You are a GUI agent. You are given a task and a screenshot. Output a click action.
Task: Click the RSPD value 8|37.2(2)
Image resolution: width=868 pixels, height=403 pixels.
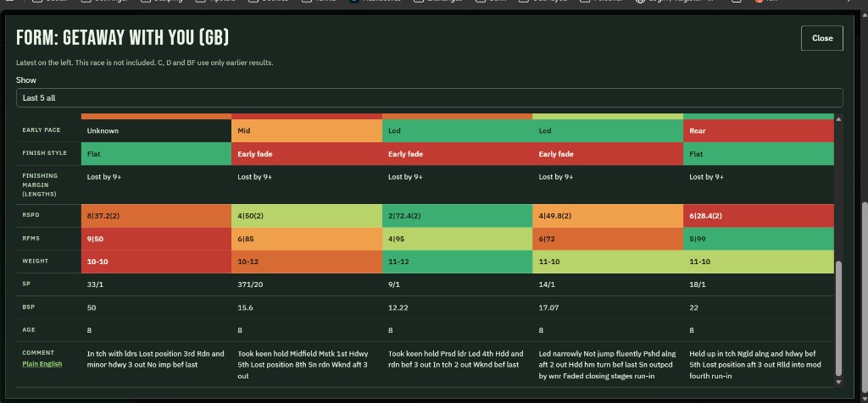[103, 216]
